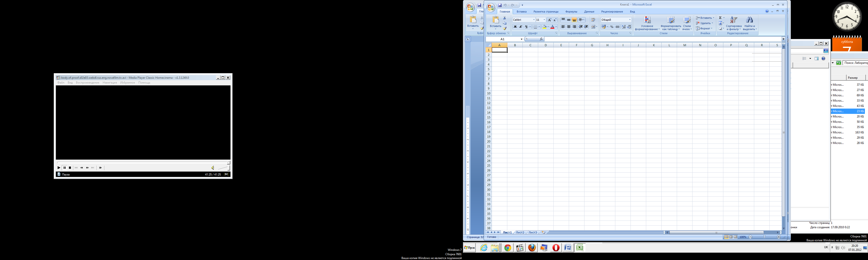The height and width of the screenshot is (260, 868).
Task: Apply percent style to cell
Action: (x=612, y=27)
